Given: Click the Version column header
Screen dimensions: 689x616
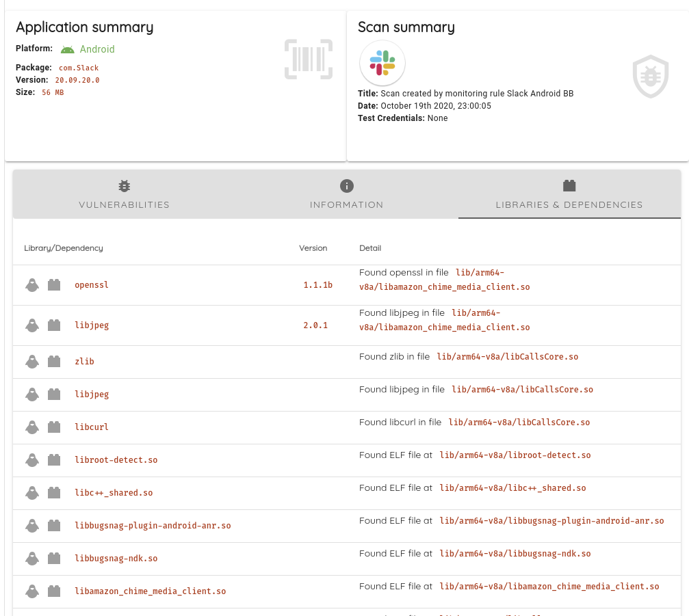Looking at the screenshot, I should [313, 248].
